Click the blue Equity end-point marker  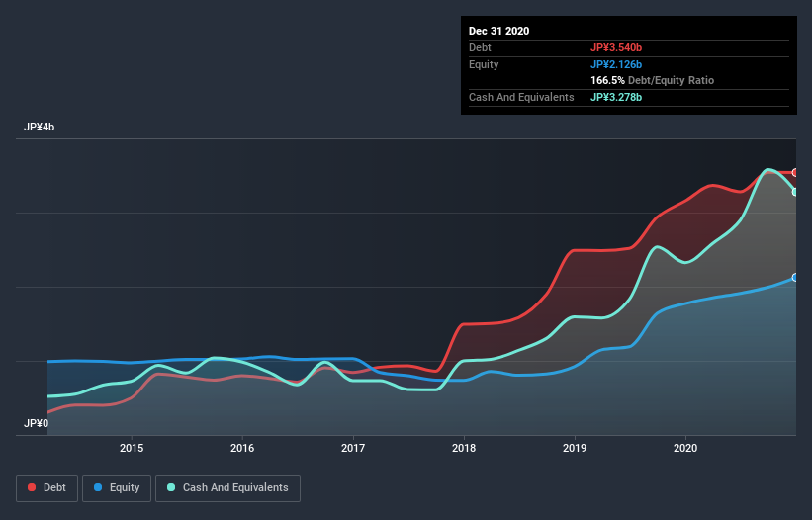(x=795, y=278)
